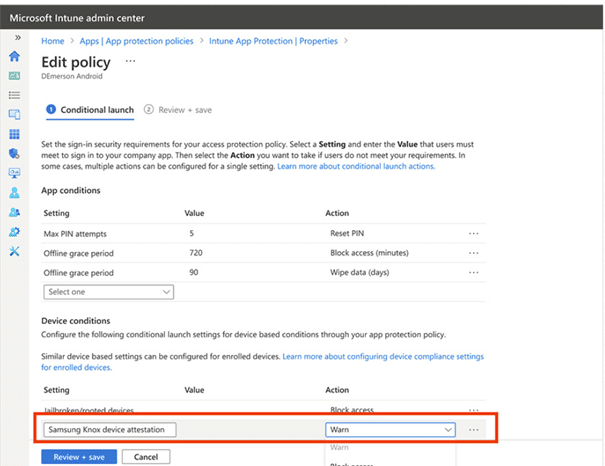Click the Samsung Knox device attestation setting field

[110, 429]
